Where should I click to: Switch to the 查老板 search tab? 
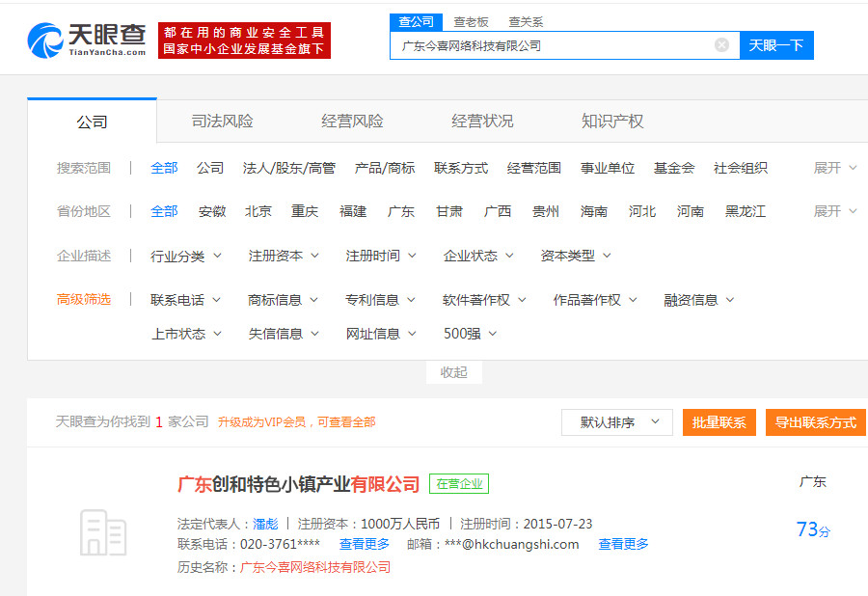[471, 21]
